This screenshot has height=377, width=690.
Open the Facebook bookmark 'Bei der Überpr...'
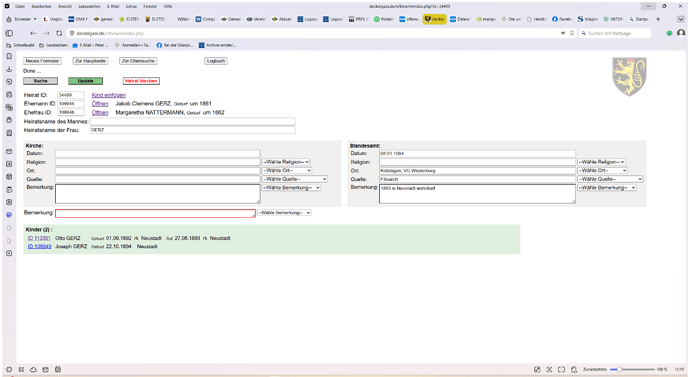tap(175, 45)
